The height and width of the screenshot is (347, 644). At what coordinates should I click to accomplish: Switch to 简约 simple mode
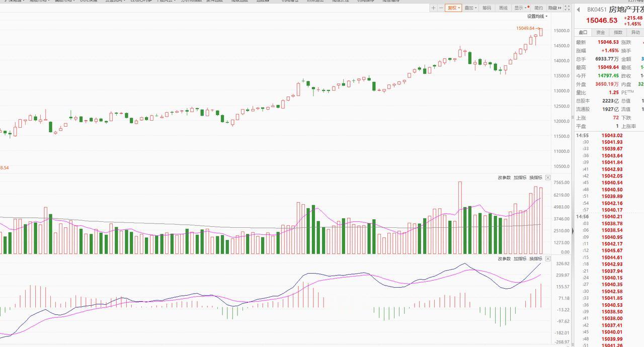[539, 8]
